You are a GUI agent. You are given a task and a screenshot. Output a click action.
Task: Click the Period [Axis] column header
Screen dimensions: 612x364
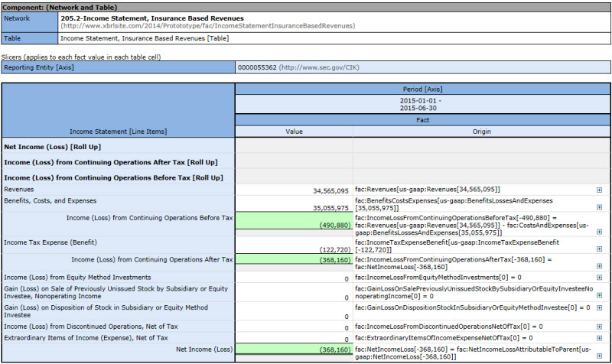tap(422, 89)
